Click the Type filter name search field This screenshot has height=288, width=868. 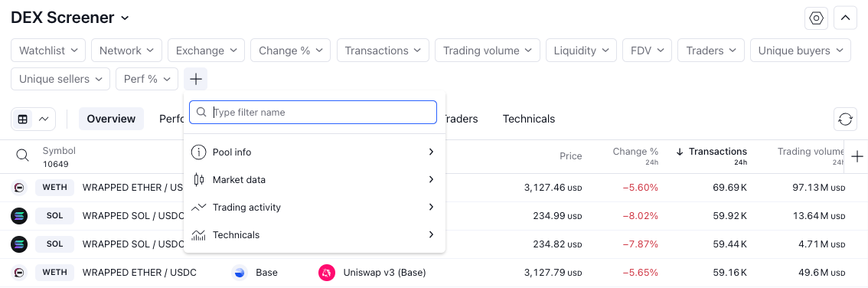(x=313, y=113)
